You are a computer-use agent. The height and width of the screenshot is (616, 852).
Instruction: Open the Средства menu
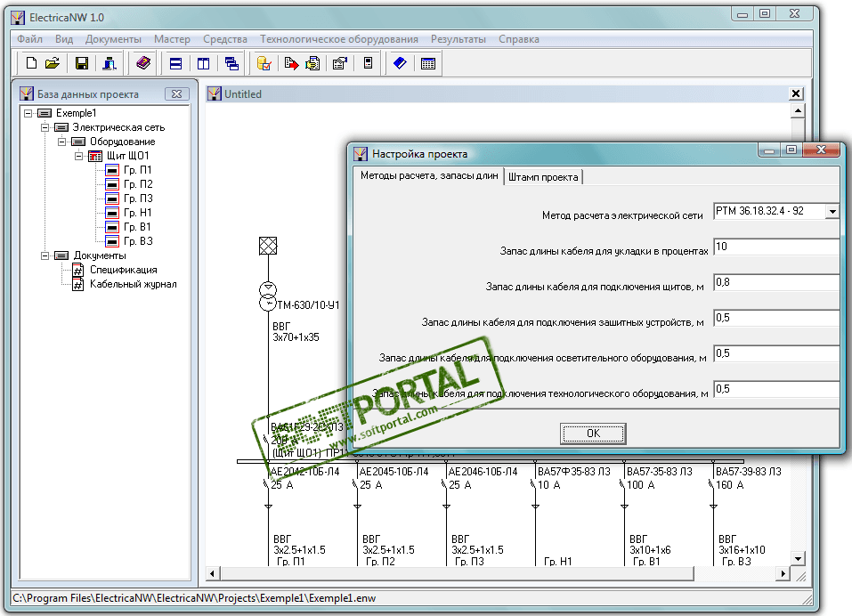pos(225,39)
